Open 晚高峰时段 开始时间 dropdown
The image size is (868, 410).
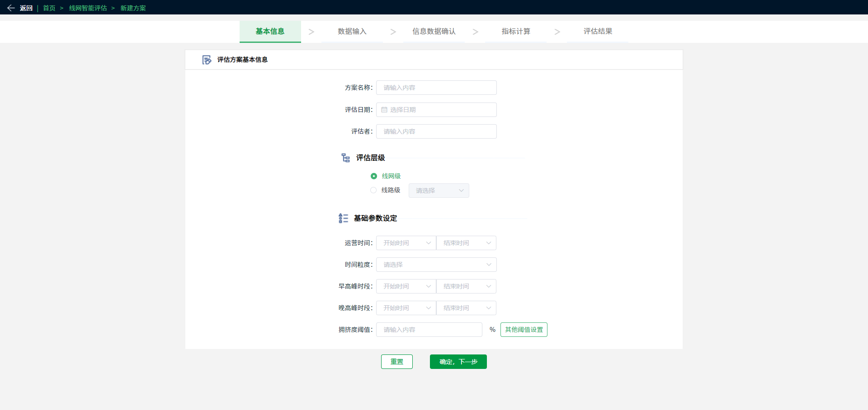pos(406,308)
